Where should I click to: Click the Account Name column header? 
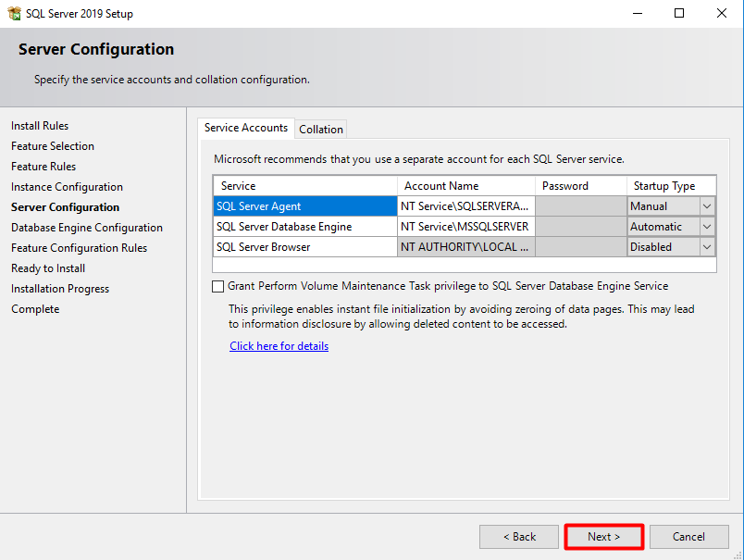point(466,186)
